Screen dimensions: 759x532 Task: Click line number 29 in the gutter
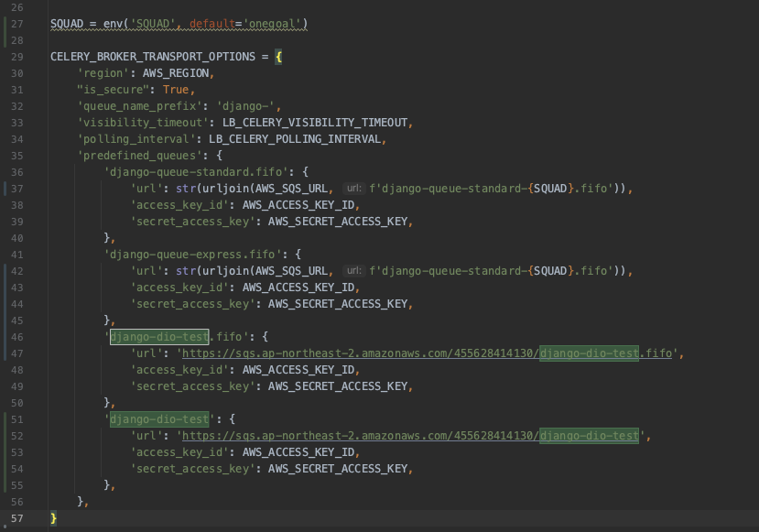tap(17, 57)
